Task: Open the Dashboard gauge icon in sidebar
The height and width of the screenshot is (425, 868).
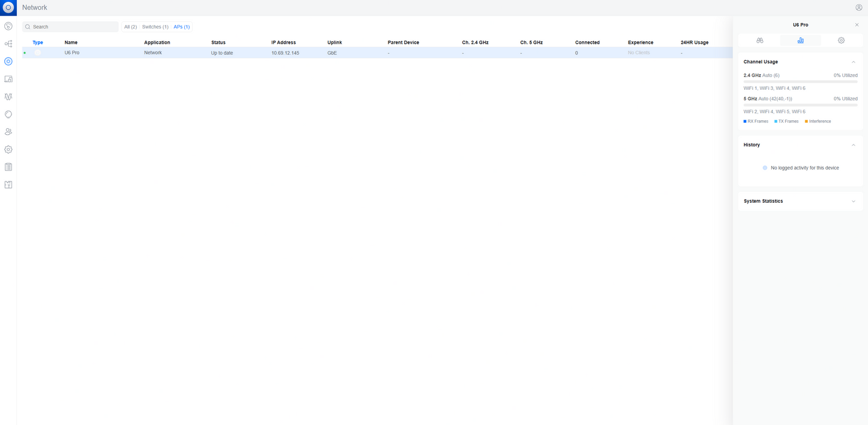Action: tap(8, 26)
